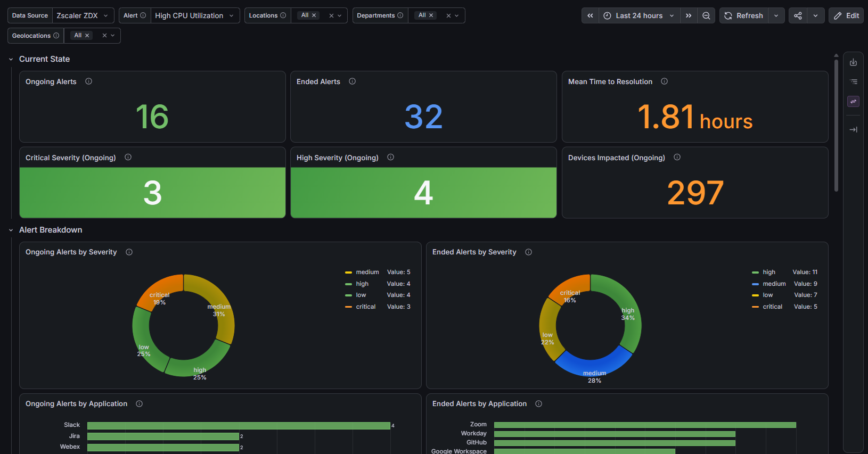Click the Geolocations variable info icon

(56, 36)
